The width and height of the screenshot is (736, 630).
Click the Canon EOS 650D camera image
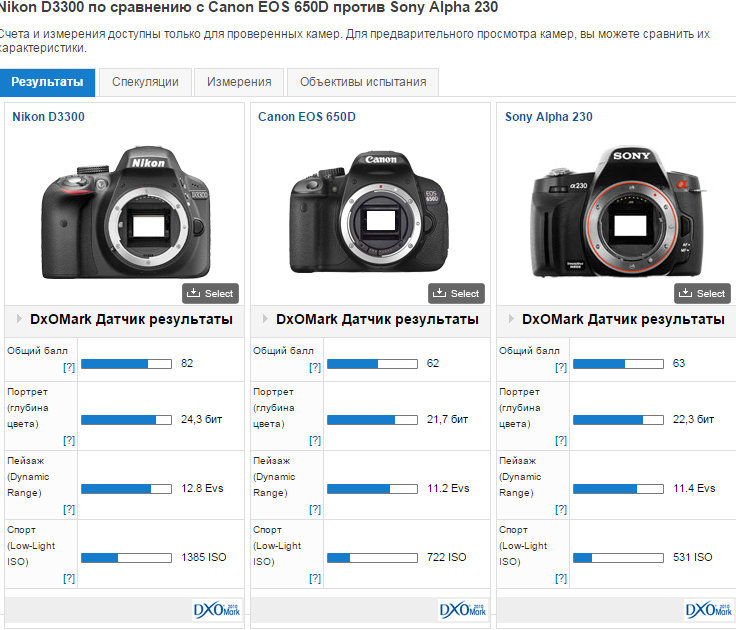(x=368, y=213)
